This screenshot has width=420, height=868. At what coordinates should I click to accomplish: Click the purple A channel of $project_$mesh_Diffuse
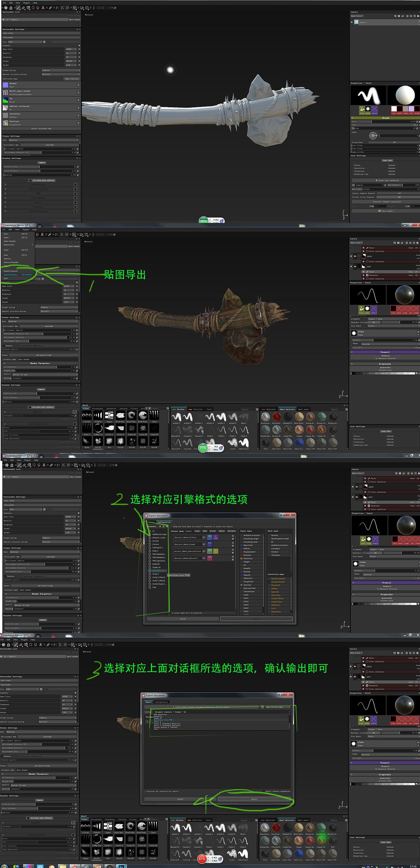click(216, 537)
